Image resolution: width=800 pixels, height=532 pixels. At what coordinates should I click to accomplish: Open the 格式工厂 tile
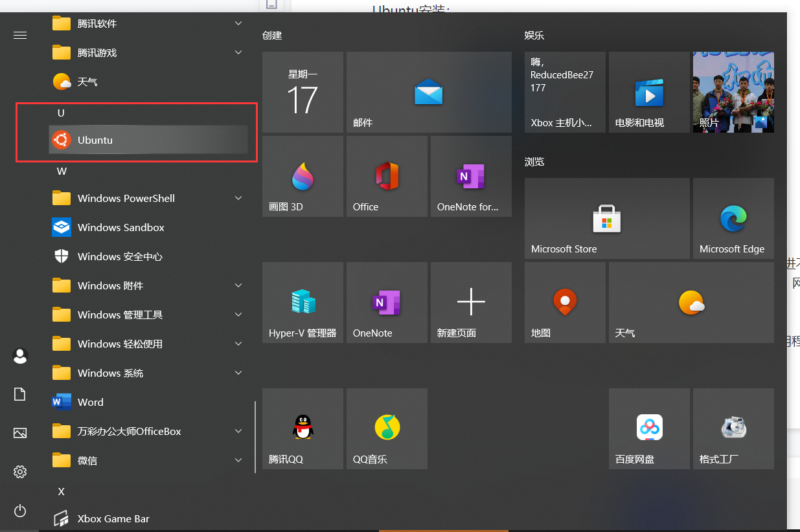(x=733, y=428)
